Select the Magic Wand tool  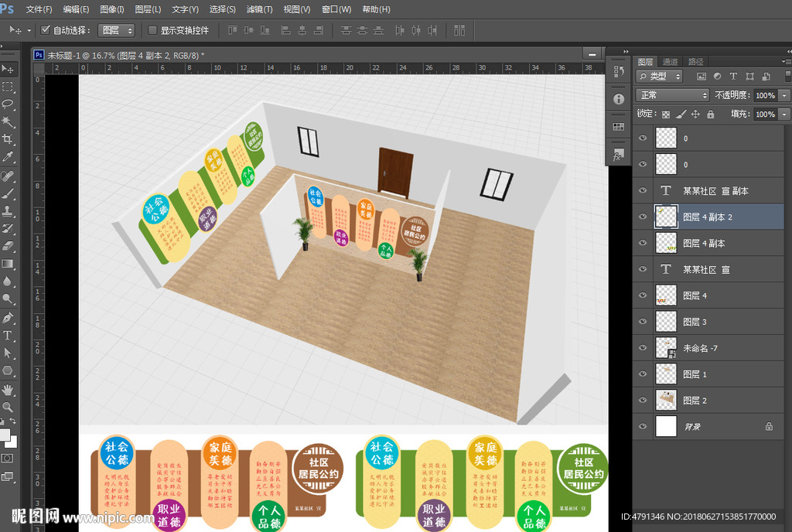pyautogui.click(x=8, y=121)
